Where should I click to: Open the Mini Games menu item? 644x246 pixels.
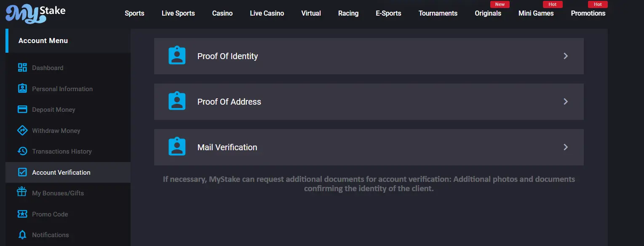click(536, 13)
